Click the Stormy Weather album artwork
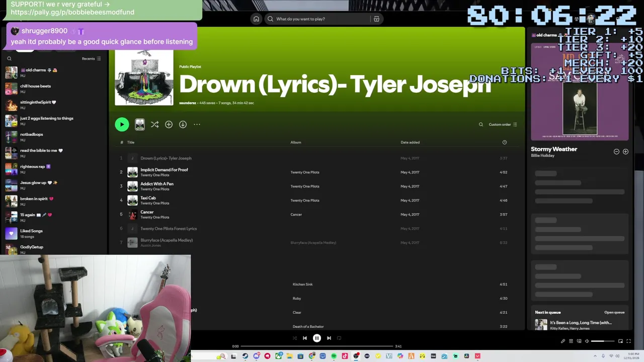The width and height of the screenshot is (644, 362). pos(580,92)
